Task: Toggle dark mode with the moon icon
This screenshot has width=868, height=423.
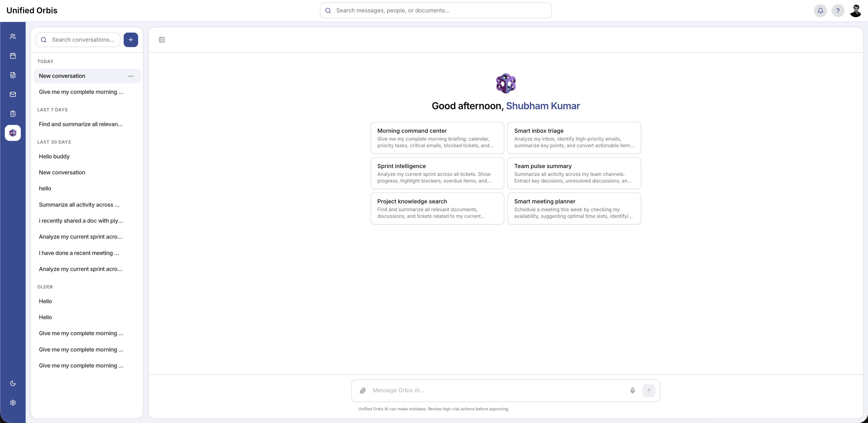Action: coord(13,383)
